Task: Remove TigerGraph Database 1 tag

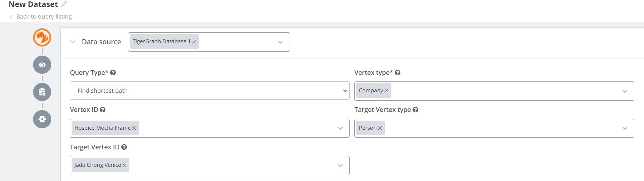Action: click(194, 42)
